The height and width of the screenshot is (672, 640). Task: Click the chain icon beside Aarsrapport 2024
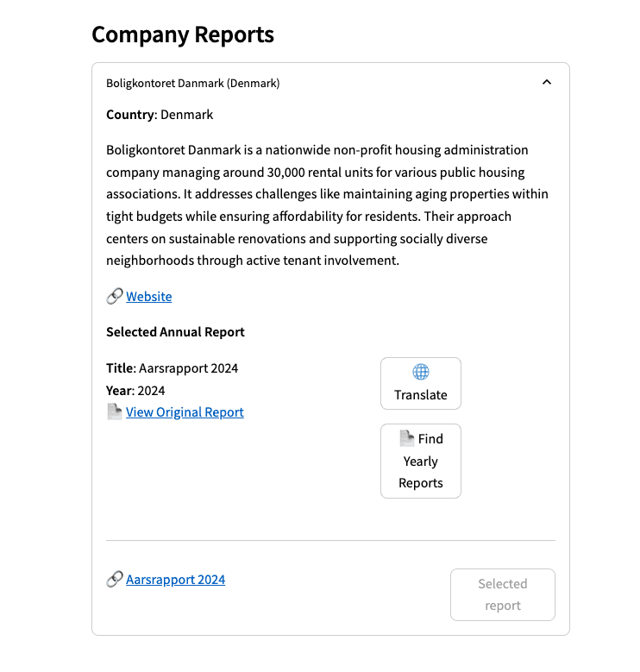pos(115,579)
